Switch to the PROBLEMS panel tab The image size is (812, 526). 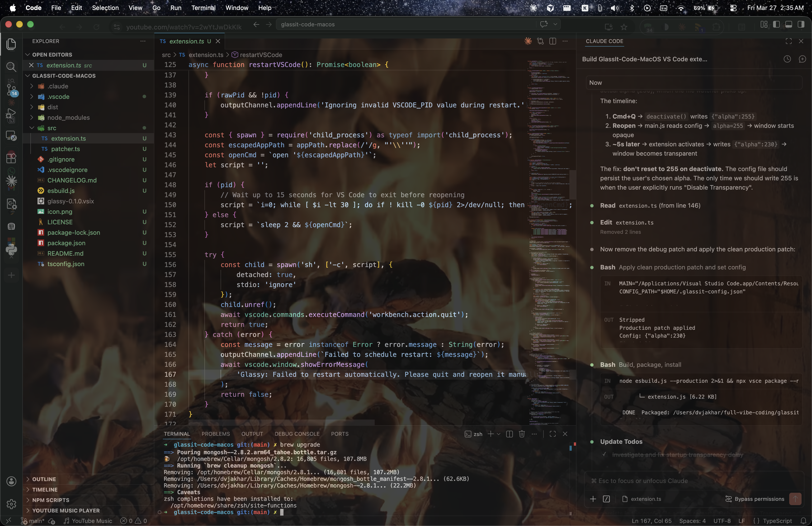point(216,434)
